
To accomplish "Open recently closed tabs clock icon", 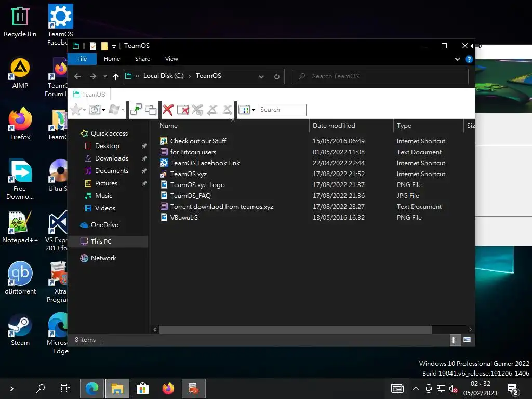I will (x=95, y=110).
